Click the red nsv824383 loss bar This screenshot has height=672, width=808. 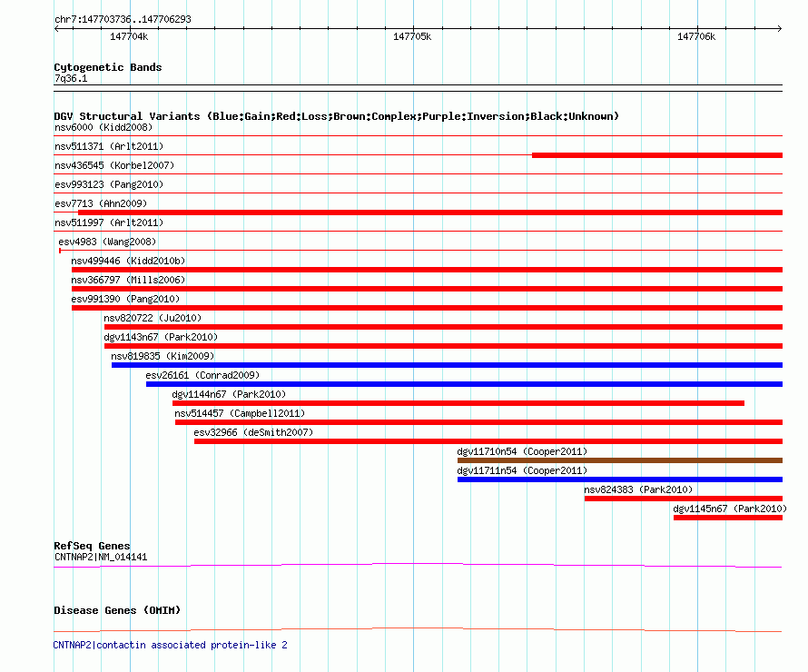[683, 499]
